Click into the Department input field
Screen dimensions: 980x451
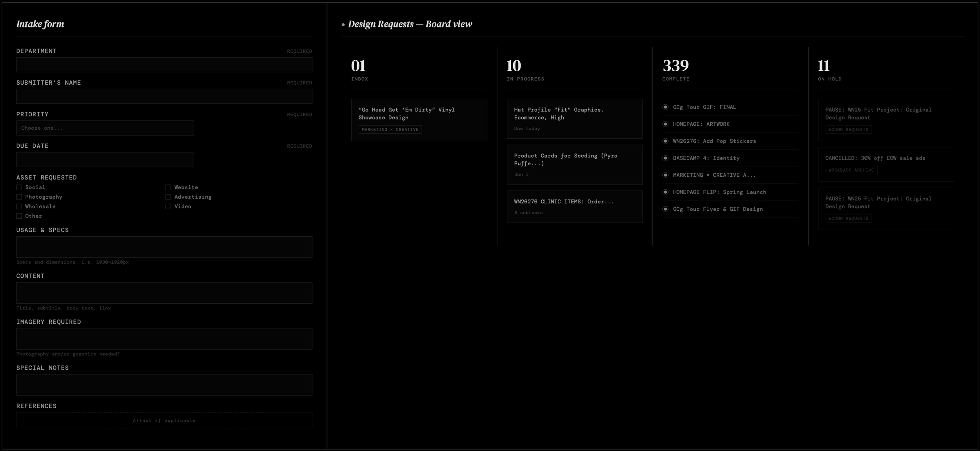[x=164, y=65]
